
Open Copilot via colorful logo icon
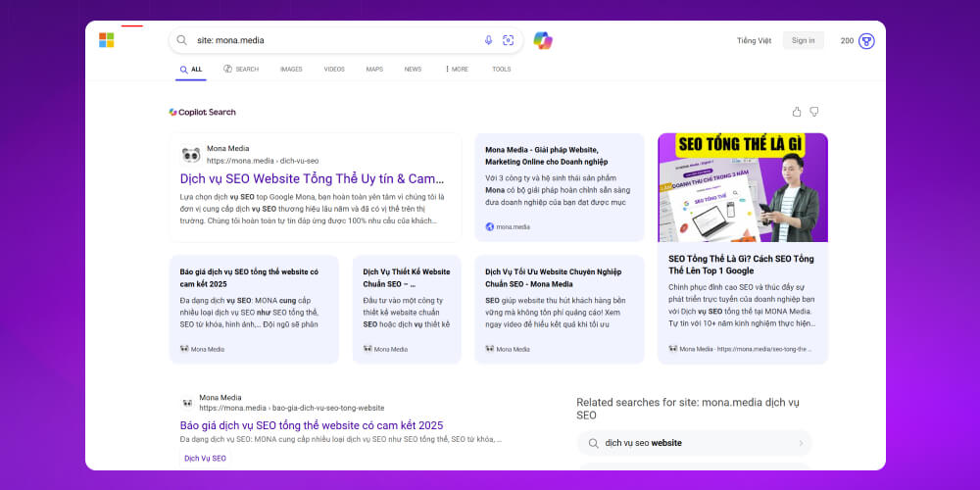tap(543, 40)
